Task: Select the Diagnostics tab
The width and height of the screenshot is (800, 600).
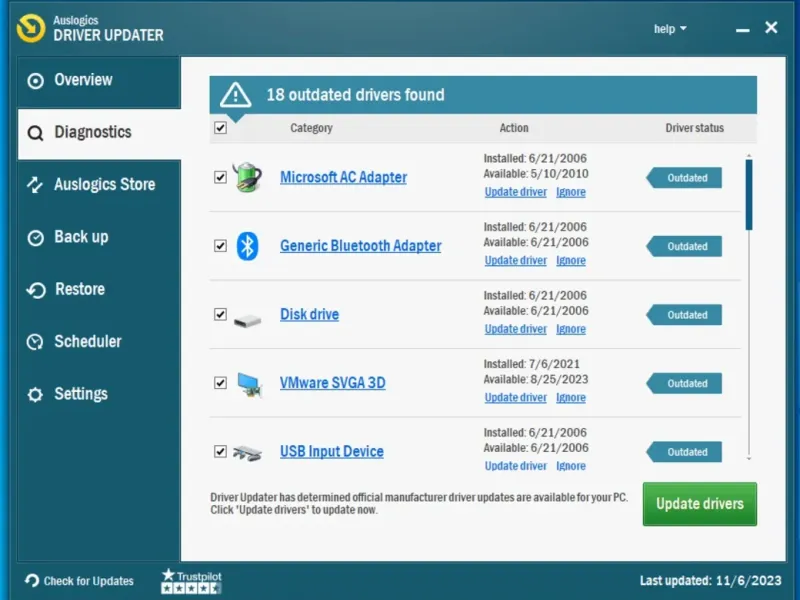Action: [x=99, y=133]
